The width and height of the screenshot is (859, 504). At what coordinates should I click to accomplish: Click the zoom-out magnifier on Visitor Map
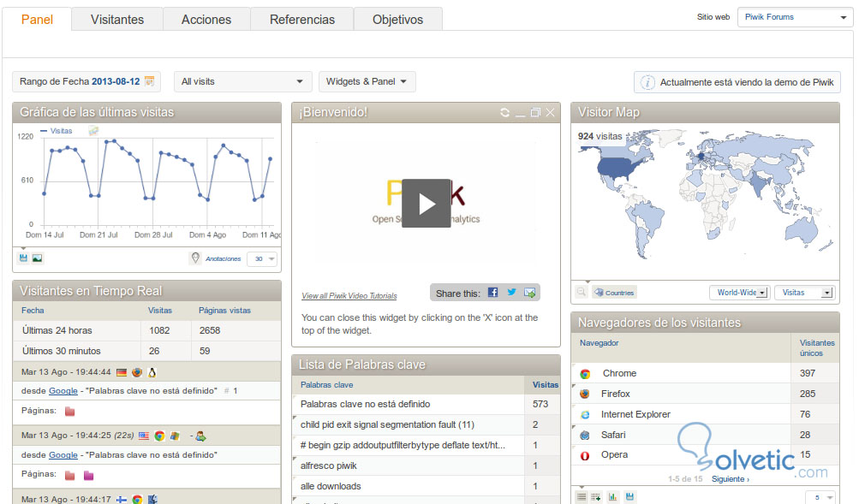[582, 293]
